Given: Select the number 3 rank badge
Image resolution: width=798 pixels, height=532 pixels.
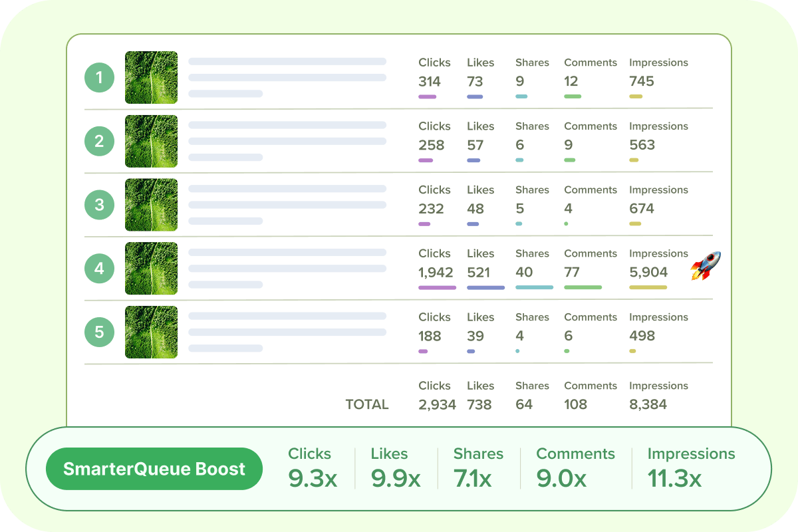Looking at the screenshot, I should (100, 205).
